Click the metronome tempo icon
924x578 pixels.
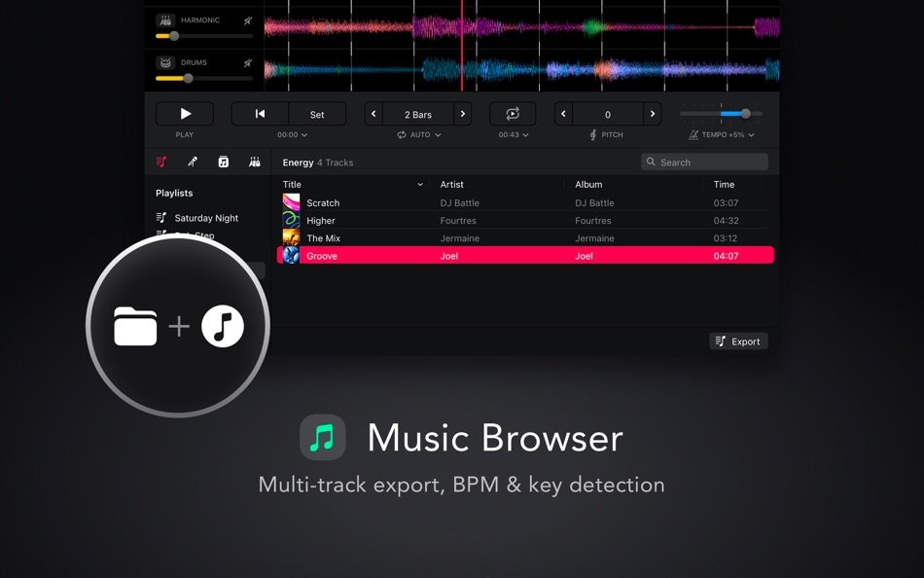click(693, 135)
